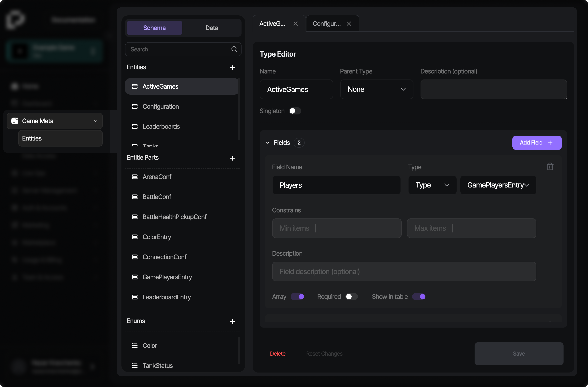This screenshot has width=588, height=387.
Task: Click the Min items input field
Action: point(336,228)
